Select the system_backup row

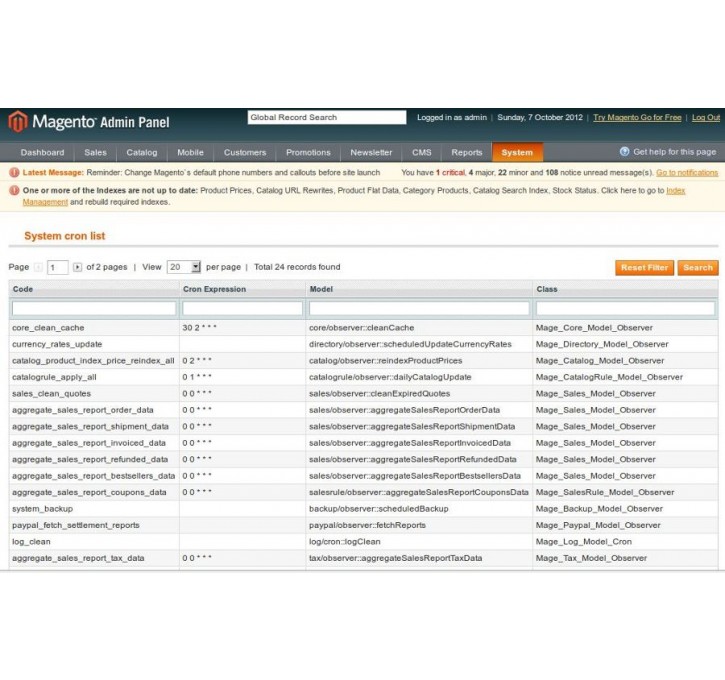click(x=363, y=509)
